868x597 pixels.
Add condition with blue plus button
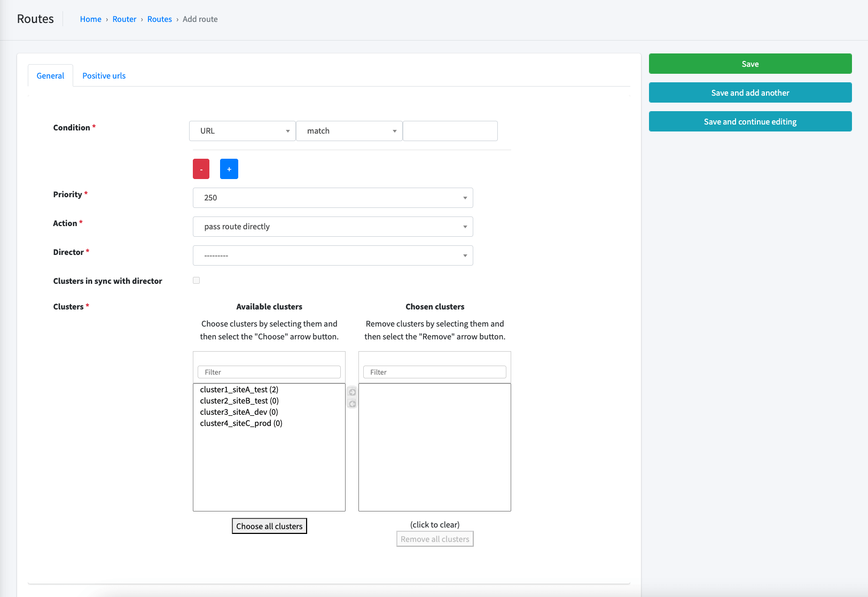click(229, 169)
